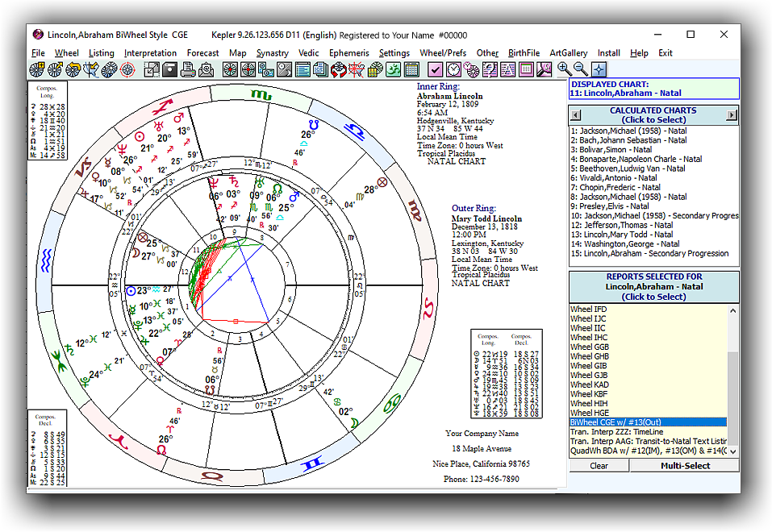
Task: Click the pink checkmark toolbar icon
Action: pyautogui.click(x=435, y=70)
